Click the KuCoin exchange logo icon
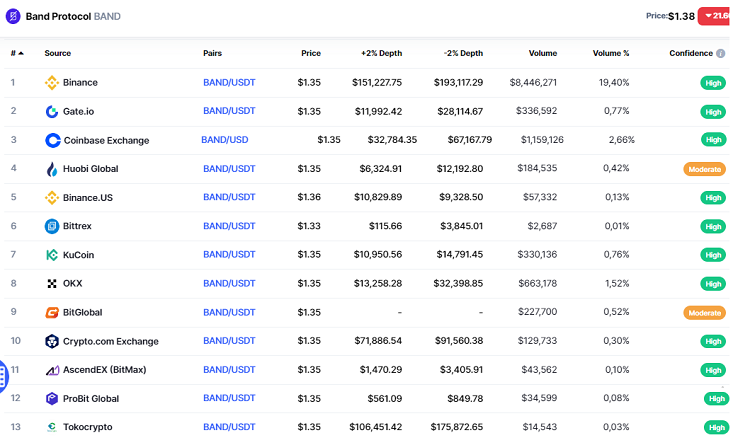This screenshot has width=750, height=445. (52, 255)
